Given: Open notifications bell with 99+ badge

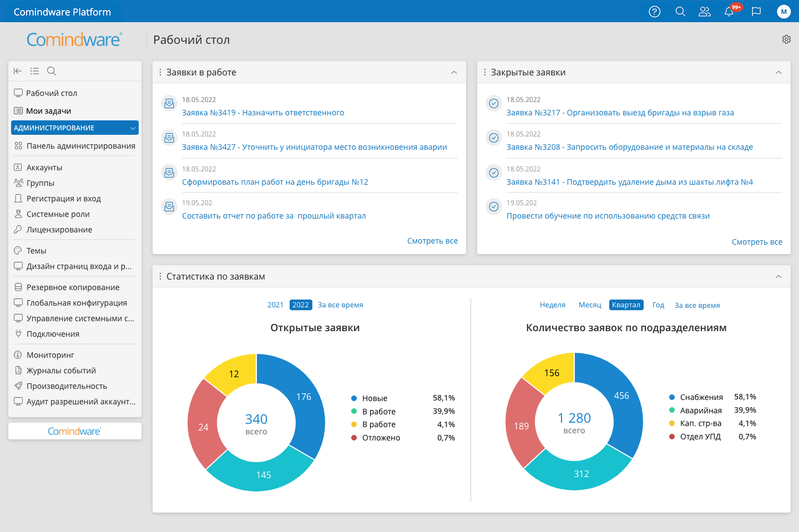Looking at the screenshot, I should pos(729,12).
